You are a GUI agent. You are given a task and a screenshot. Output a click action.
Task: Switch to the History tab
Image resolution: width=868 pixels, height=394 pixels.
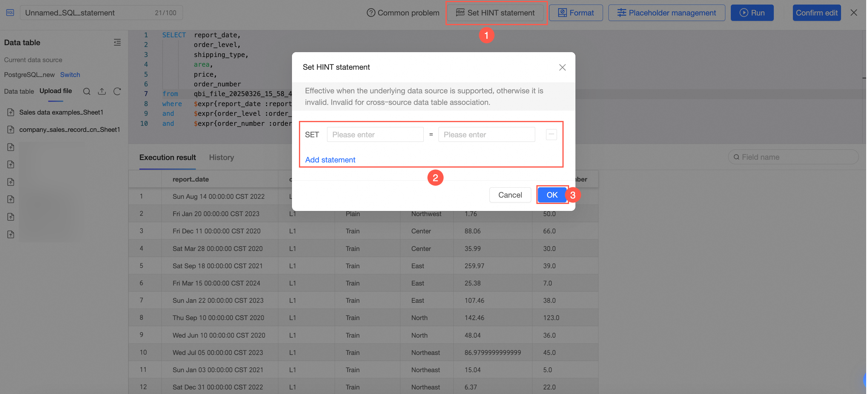(x=221, y=158)
